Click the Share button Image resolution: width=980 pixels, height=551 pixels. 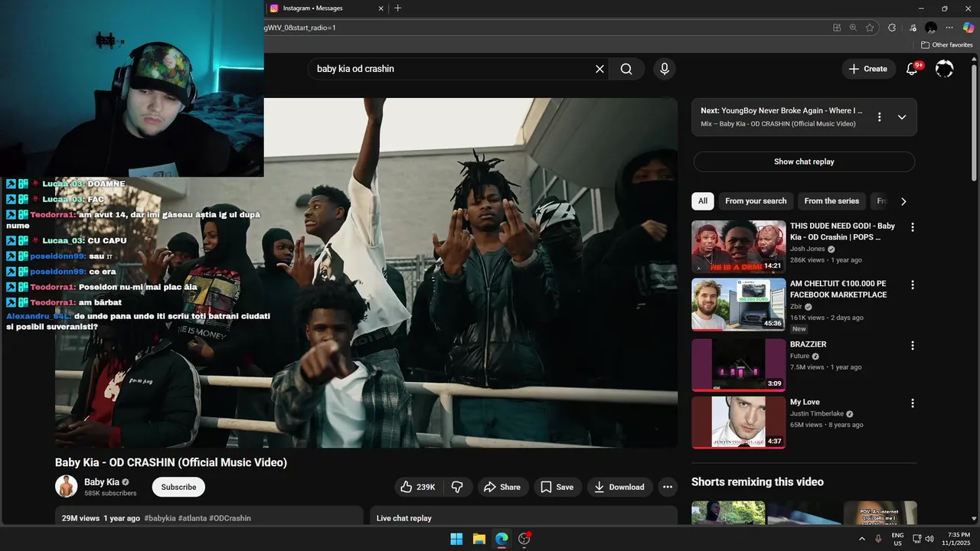point(502,487)
